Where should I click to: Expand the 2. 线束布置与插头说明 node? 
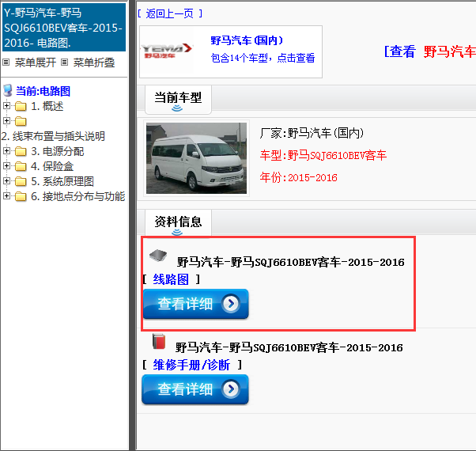pos(6,120)
